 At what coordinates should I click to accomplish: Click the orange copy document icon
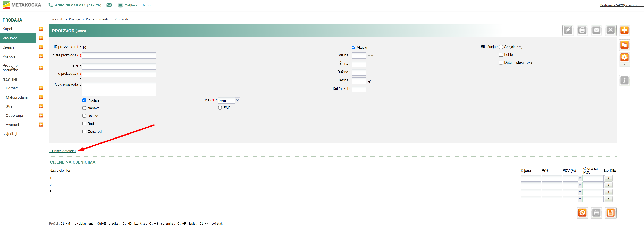[x=624, y=45]
